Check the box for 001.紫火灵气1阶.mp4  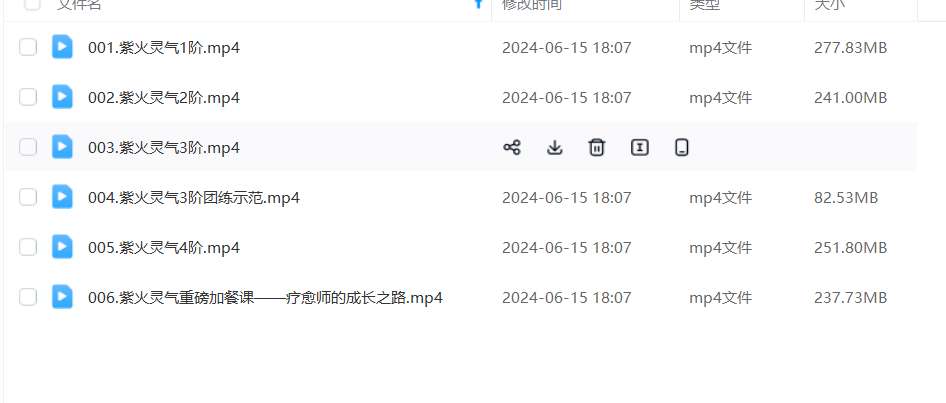point(28,47)
